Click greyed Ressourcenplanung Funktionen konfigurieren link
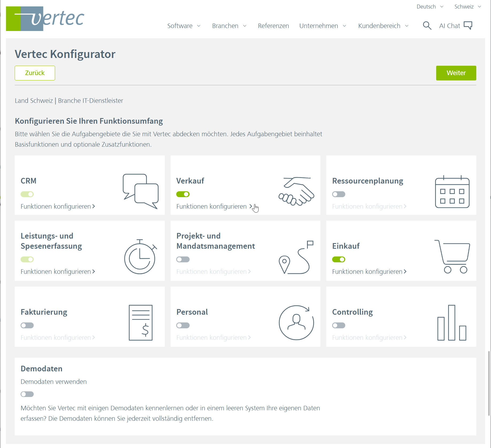The image size is (491, 448). pyautogui.click(x=369, y=207)
